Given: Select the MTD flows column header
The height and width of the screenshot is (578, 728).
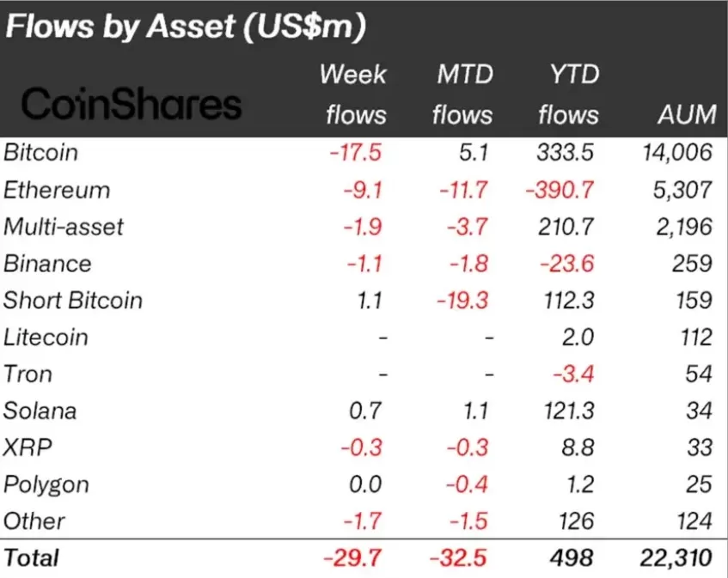Looking at the screenshot, I should (x=462, y=94).
